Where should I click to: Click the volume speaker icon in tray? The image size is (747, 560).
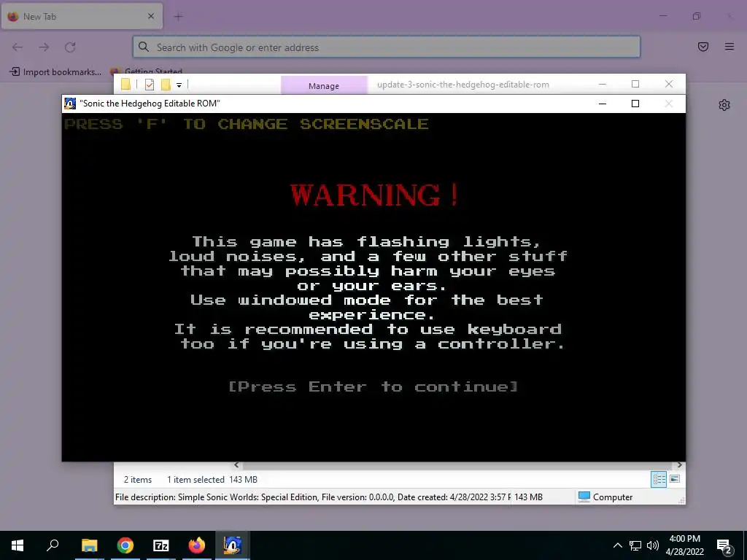coord(653,545)
